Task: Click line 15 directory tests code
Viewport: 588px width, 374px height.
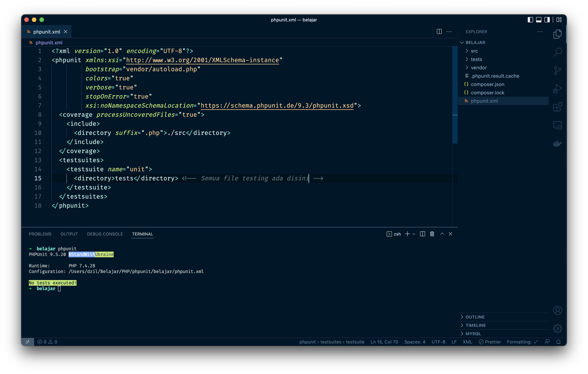Action: pos(126,178)
